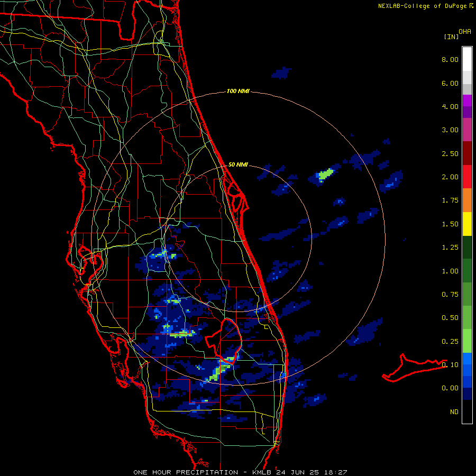Select the yellow swatch in the color scale
Image resolution: width=476 pixels, height=476 pixels.
[467, 224]
